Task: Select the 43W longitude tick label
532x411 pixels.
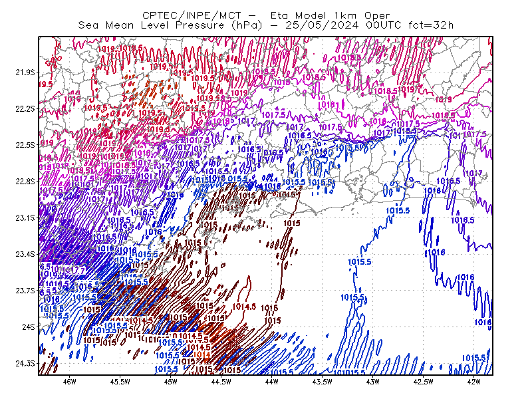Action: [372, 382]
